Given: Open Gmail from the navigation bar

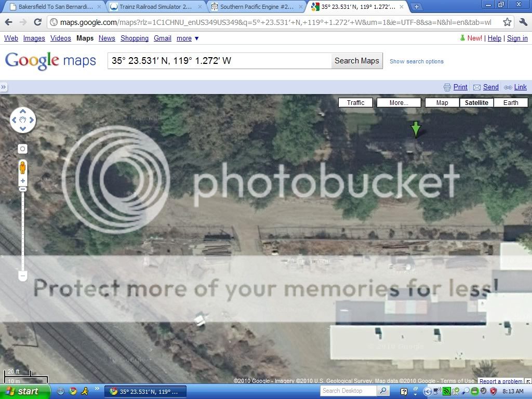Looking at the screenshot, I should (163, 38).
